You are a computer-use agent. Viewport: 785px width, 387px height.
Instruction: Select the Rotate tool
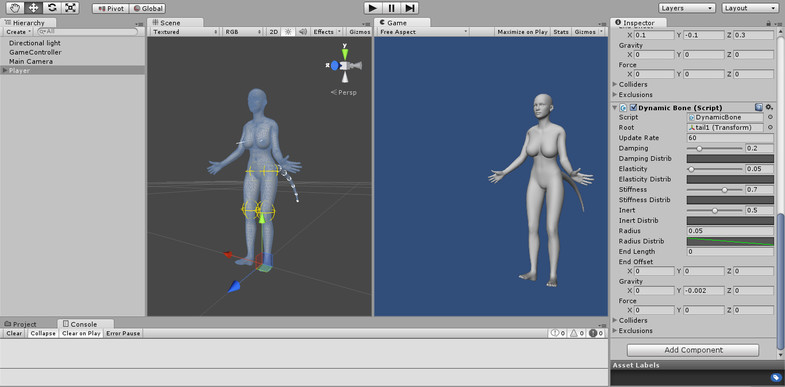tap(52, 8)
